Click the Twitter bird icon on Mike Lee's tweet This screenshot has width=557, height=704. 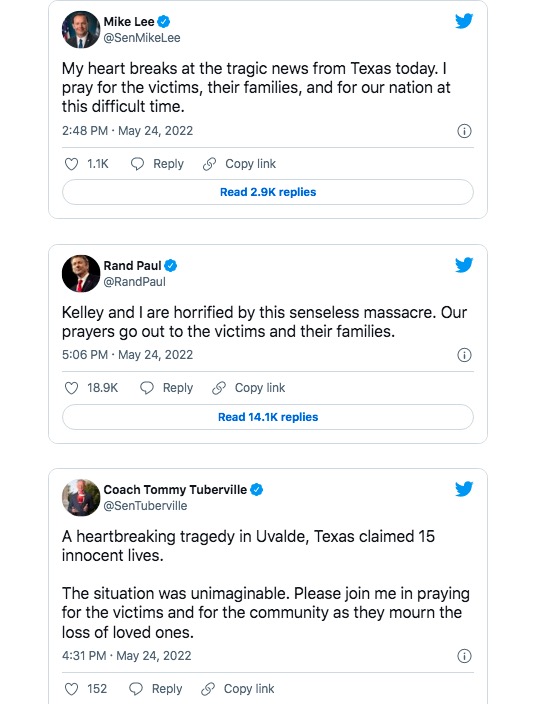tap(464, 21)
